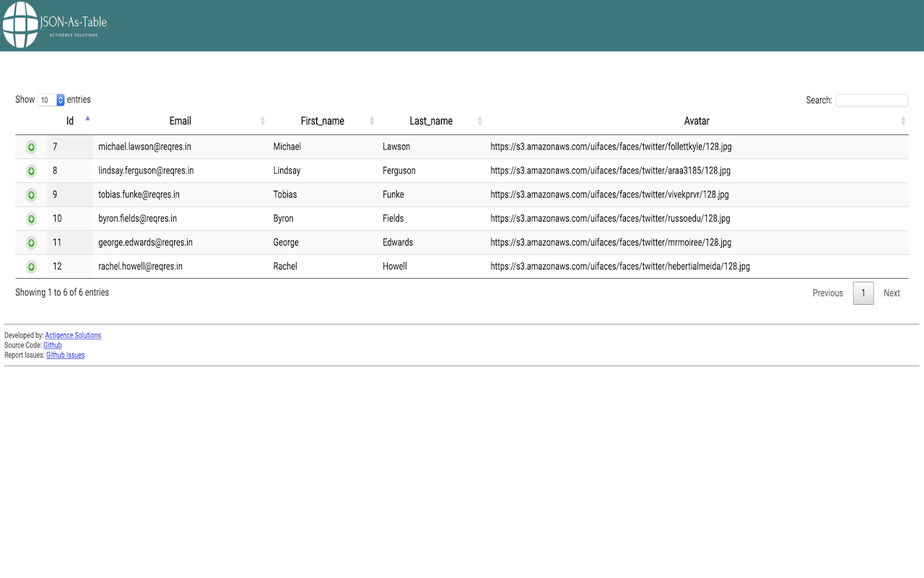Select pagination page 1
The width and height of the screenshot is (924, 578).
(863, 293)
